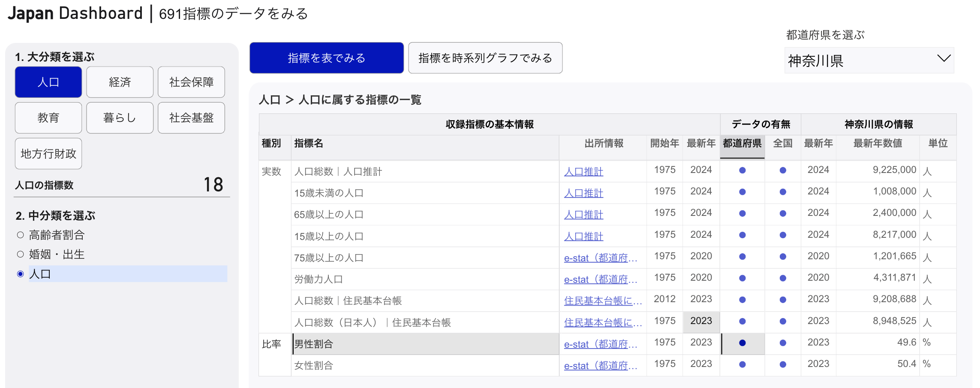Select the 高齢者割合 radio option
Screen dimensions: 980x388
click(x=20, y=235)
